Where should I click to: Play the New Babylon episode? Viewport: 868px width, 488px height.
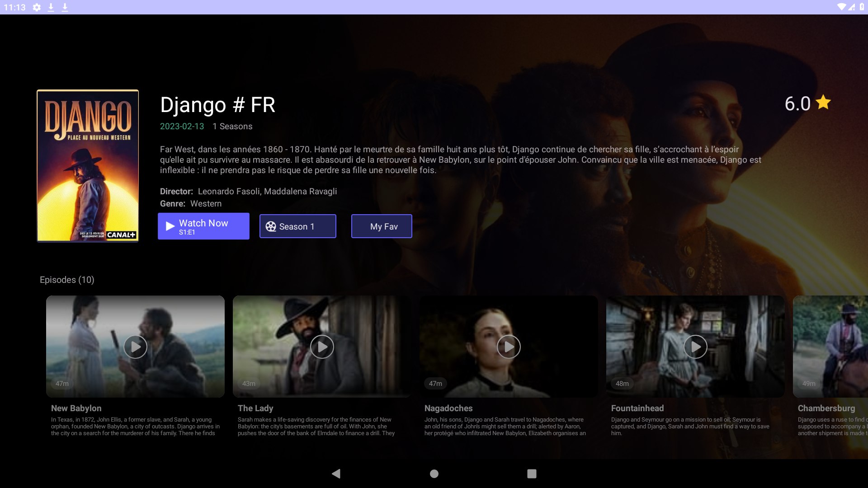tap(135, 346)
